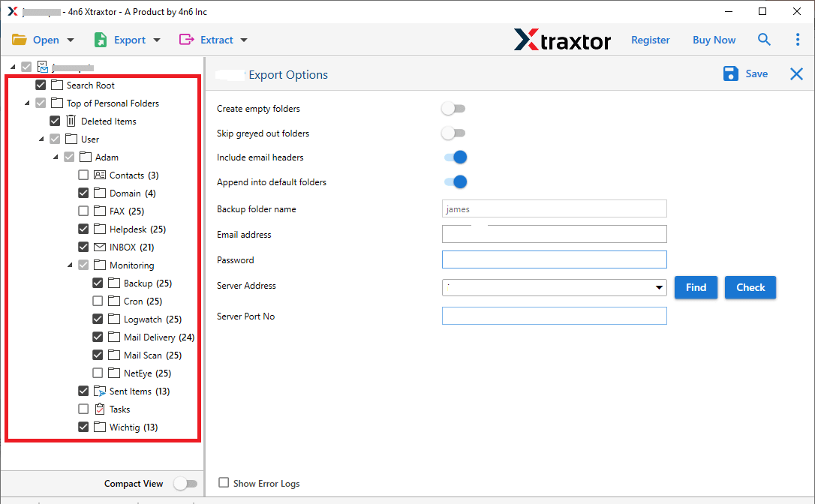Click the Contacts address book icon
815x504 pixels.
click(x=98, y=175)
